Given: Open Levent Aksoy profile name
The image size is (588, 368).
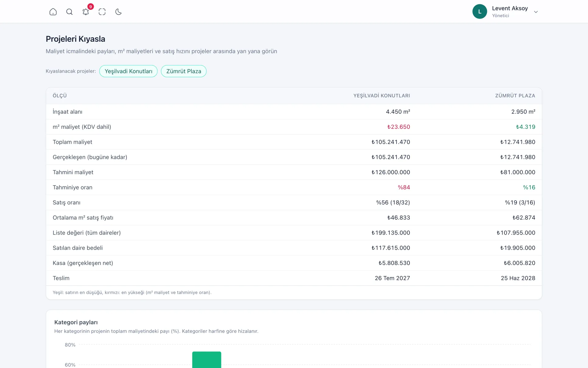Looking at the screenshot, I should [510, 8].
